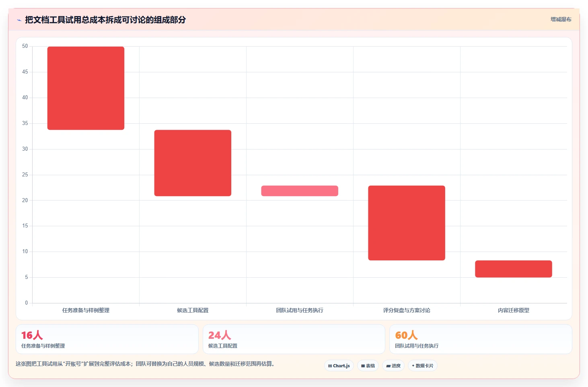Click x-axis label 候选工具配置
Screen dimensions: 588x387
pyautogui.click(x=193, y=310)
